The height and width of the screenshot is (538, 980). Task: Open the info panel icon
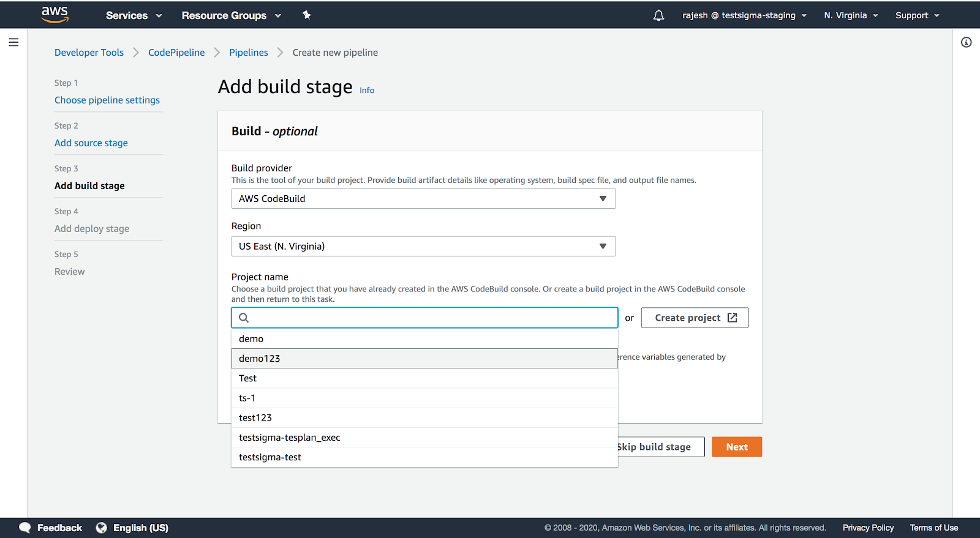point(966,42)
